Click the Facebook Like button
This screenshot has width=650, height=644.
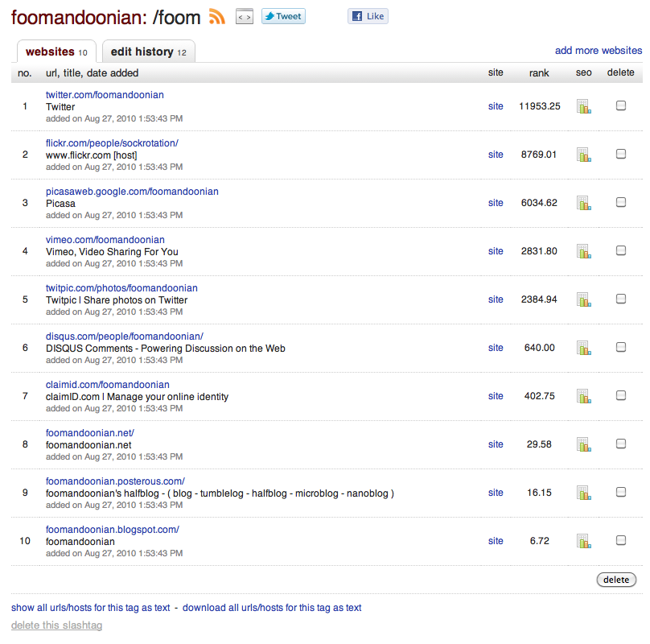click(x=368, y=16)
